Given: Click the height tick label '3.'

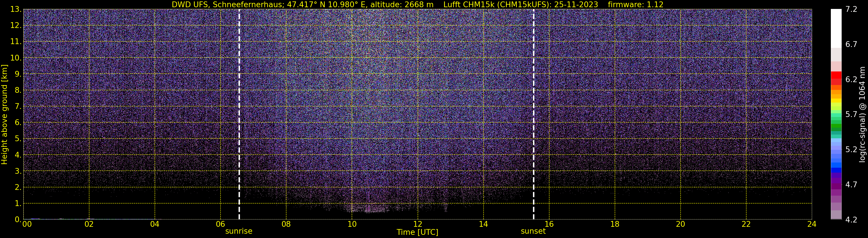Looking at the screenshot, I should (x=18, y=171).
